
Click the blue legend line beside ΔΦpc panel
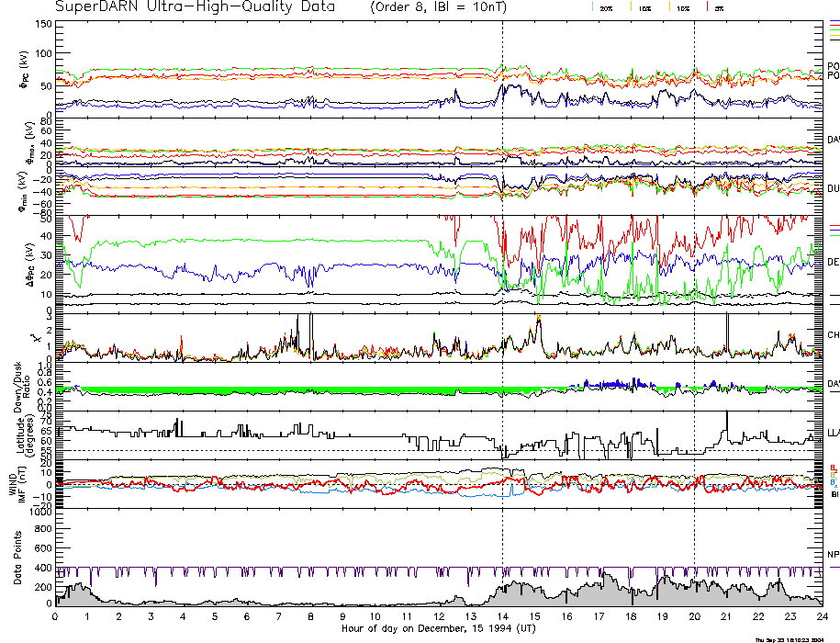(x=834, y=226)
